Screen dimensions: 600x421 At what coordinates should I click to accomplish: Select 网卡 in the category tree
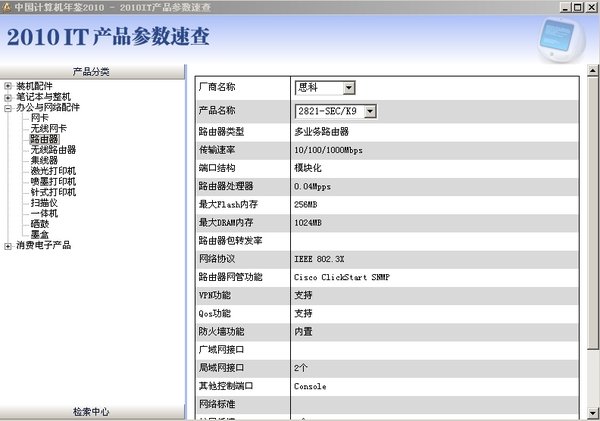tap(39, 118)
